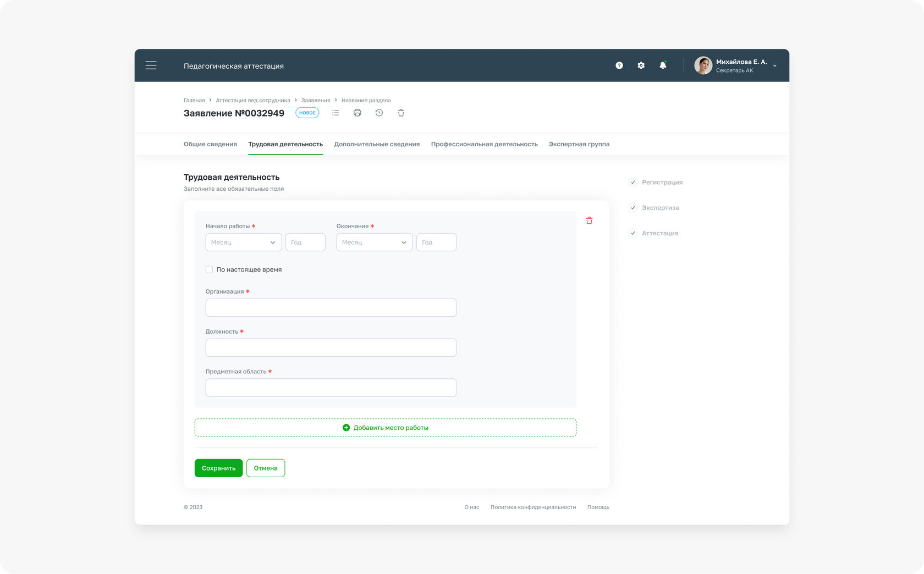Go to the «Заявления» breadcrumb link
Image resolution: width=924 pixels, height=574 pixels.
coord(316,101)
